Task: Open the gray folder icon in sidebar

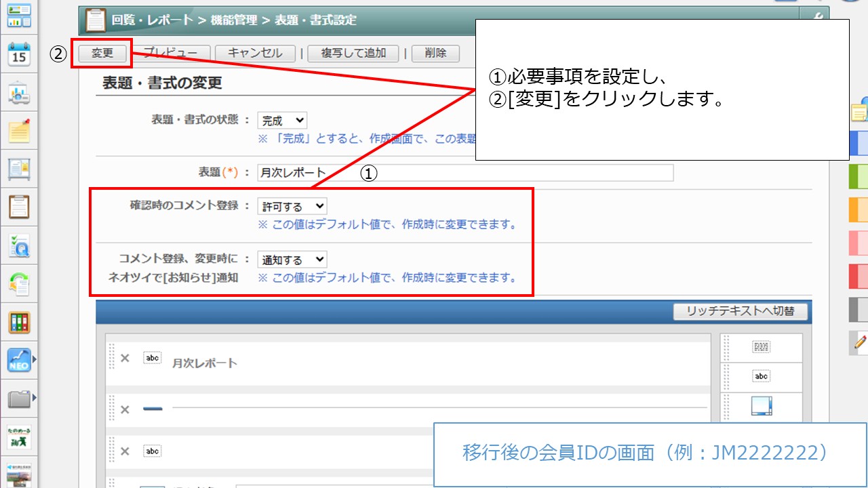Action: [19, 399]
